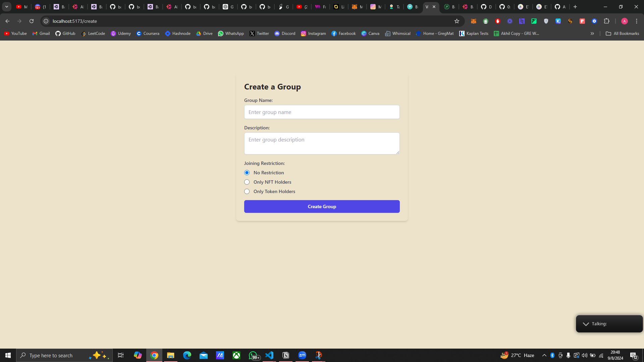
Task: Switch to the MetaMask fox tab
Action: click(x=357, y=7)
